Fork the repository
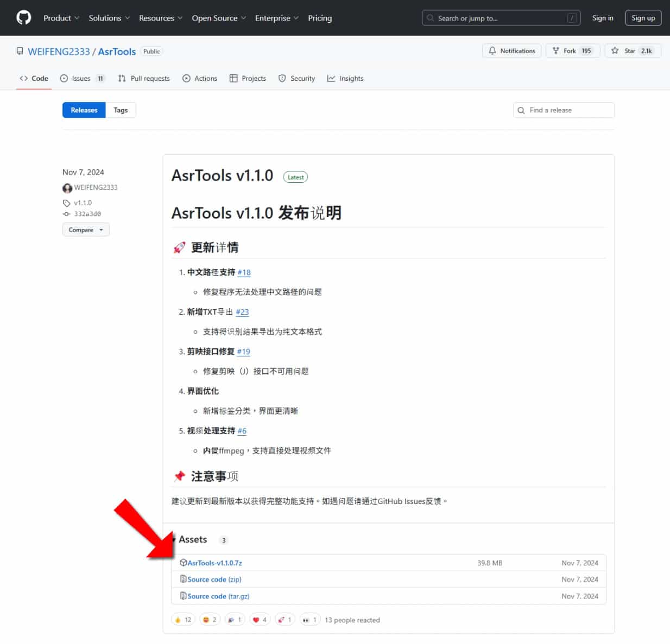Viewport: 670px width, 644px height. click(572, 51)
